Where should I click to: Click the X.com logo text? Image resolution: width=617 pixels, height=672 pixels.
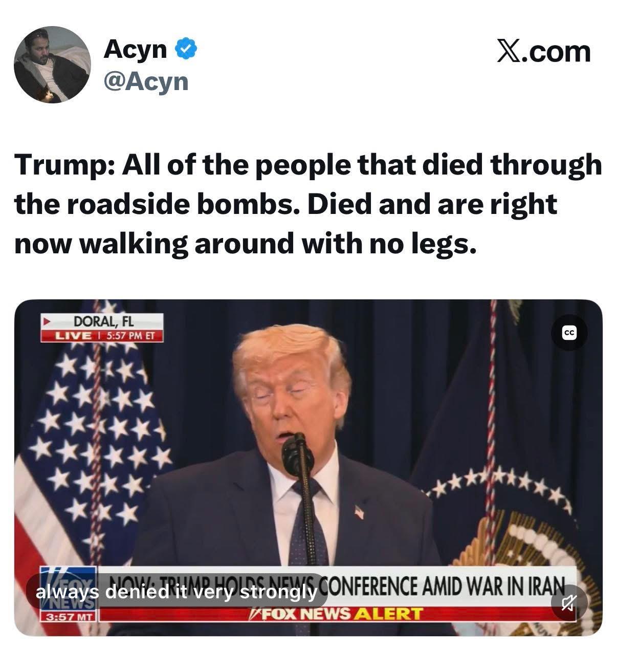click(x=544, y=52)
